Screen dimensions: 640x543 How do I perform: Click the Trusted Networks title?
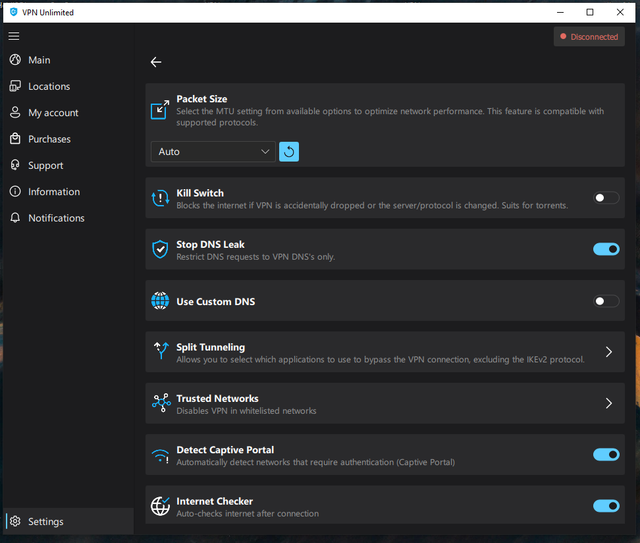217,398
